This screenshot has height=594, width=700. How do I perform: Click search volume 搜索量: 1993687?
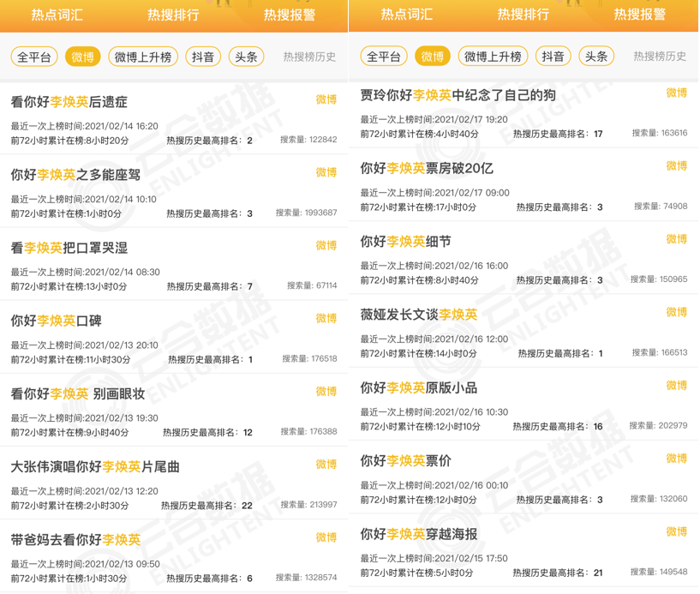point(306,213)
